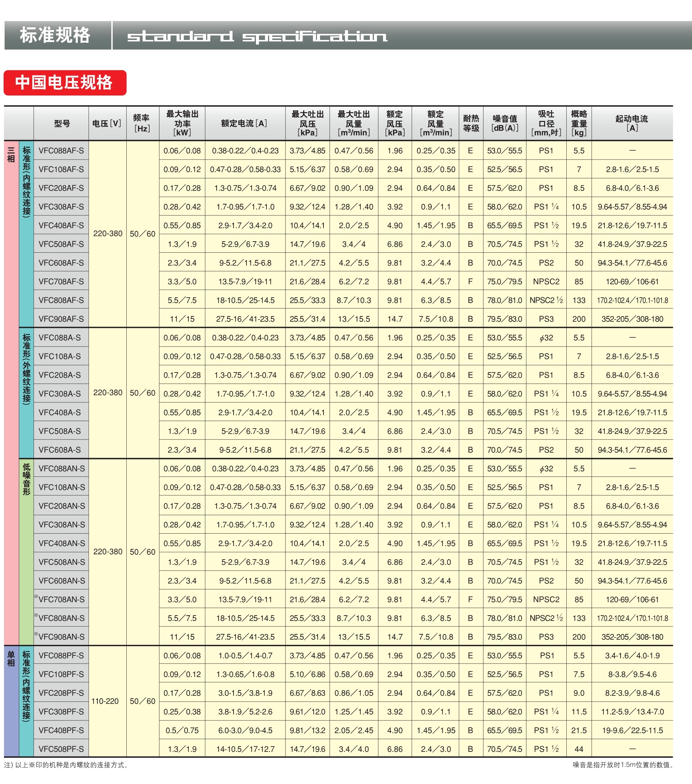The height and width of the screenshot is (784, 692).
Task: Click the 额定电流 [A] column header
Action: [x=245, y=123]
